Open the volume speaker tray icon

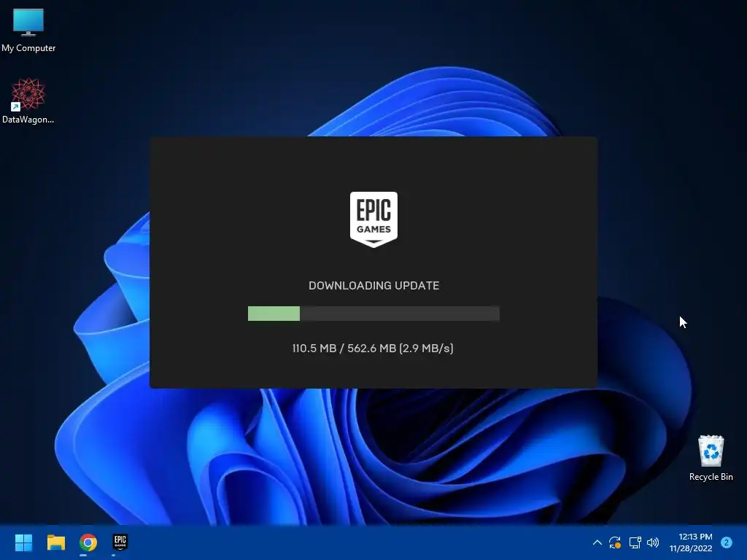click(x=653, y=542)
